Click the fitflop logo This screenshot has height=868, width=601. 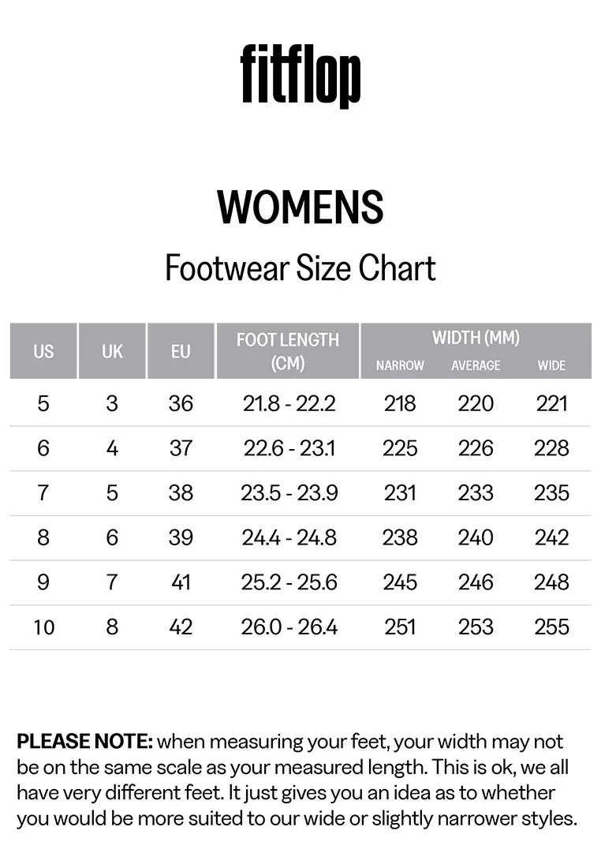300,77
